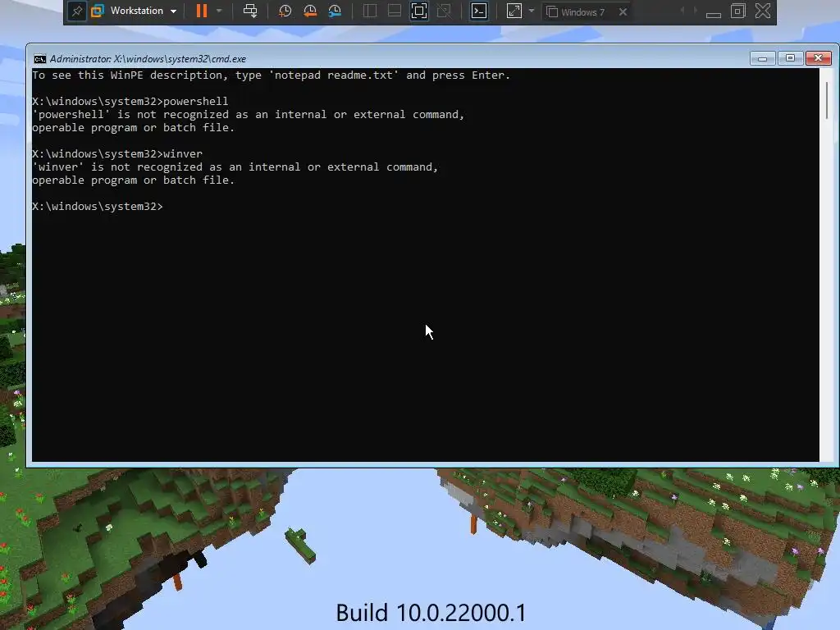Click the cmd.exe vertical scrollbar thumb
The width and height of the screenshot is (840, 630).
pyautogui.click(x=827, y=99)
